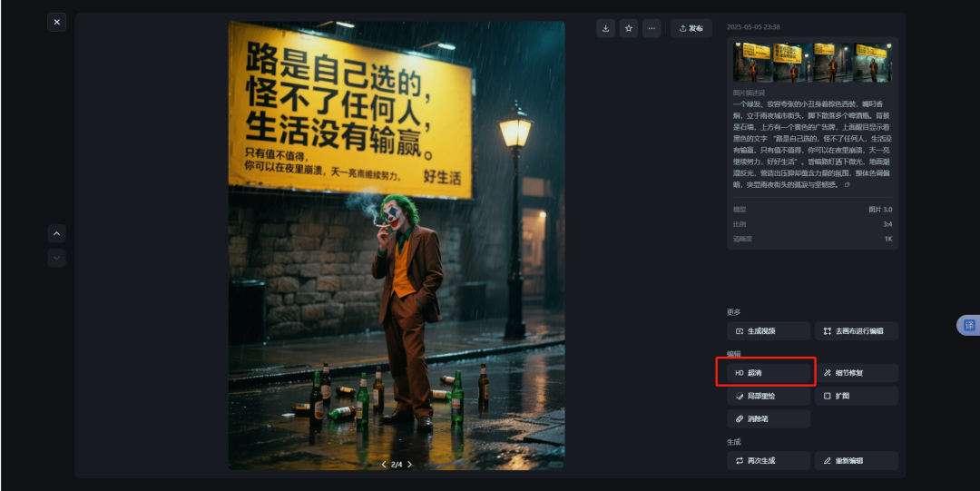Click the prompt description paragraph
Viewport: 980px width, 491px height.
(x=811, y=144)
